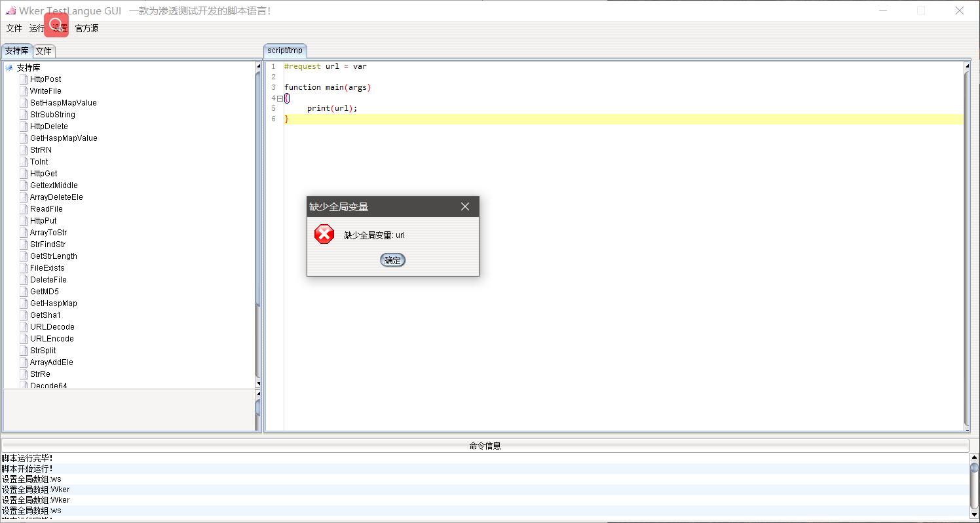Click line 3 'function main(args)'
Image resolution: width=980 pixels, height=523 pixels.
(x=328, y=87)
